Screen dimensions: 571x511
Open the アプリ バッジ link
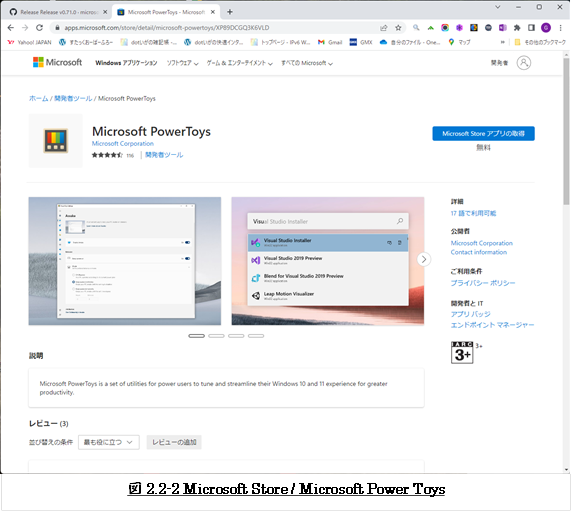tap(470, 314)
